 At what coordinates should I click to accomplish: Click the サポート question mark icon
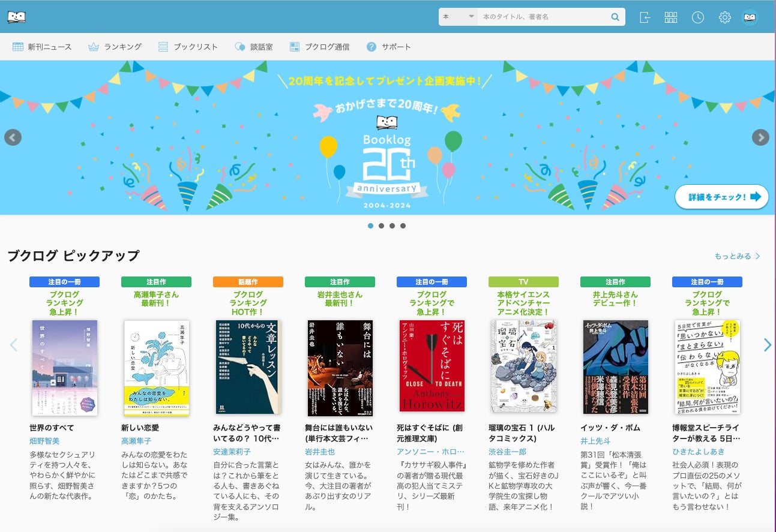click(371, 47)
